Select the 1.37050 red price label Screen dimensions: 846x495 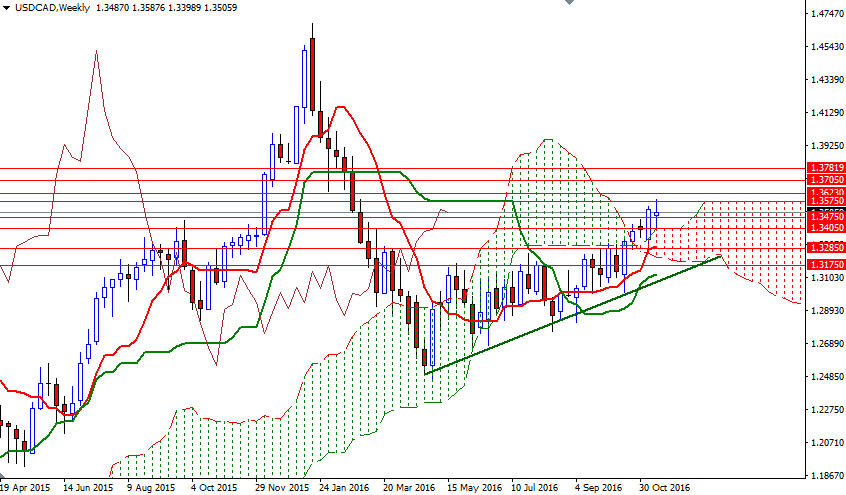[x=825, y=180]
